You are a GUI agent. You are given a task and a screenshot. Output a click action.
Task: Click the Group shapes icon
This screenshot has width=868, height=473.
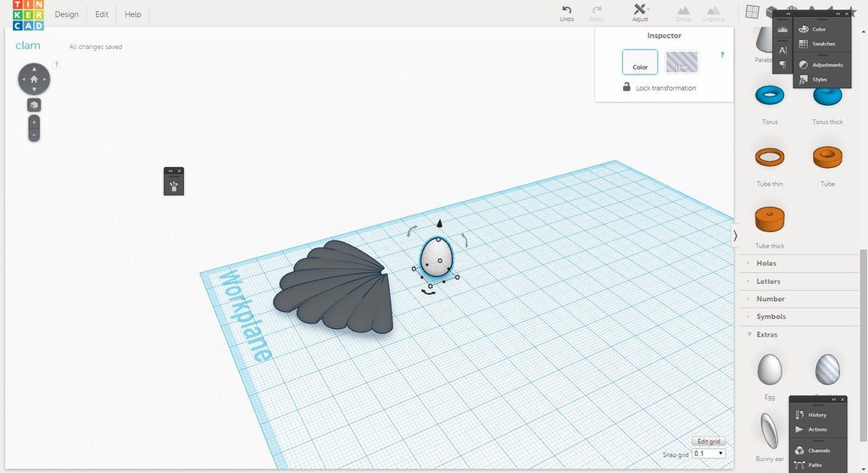click(x=684, y=14)
